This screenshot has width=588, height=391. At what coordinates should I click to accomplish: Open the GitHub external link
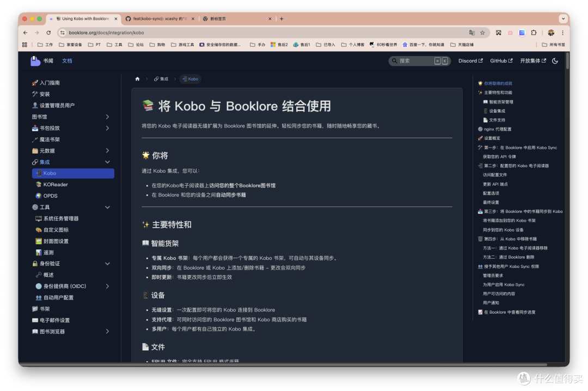pyautogui.click(x=501, y=61)
